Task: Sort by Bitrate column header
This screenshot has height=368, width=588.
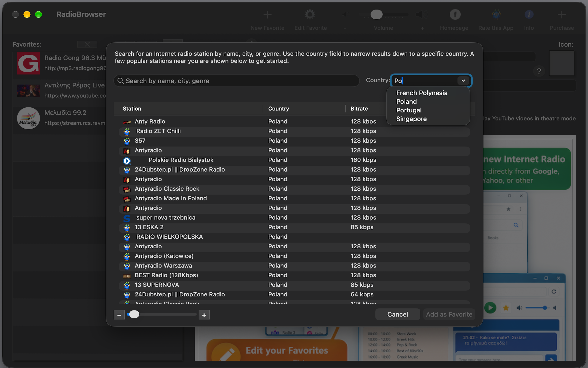Action: pyautogui.click(x=366, y=109)
